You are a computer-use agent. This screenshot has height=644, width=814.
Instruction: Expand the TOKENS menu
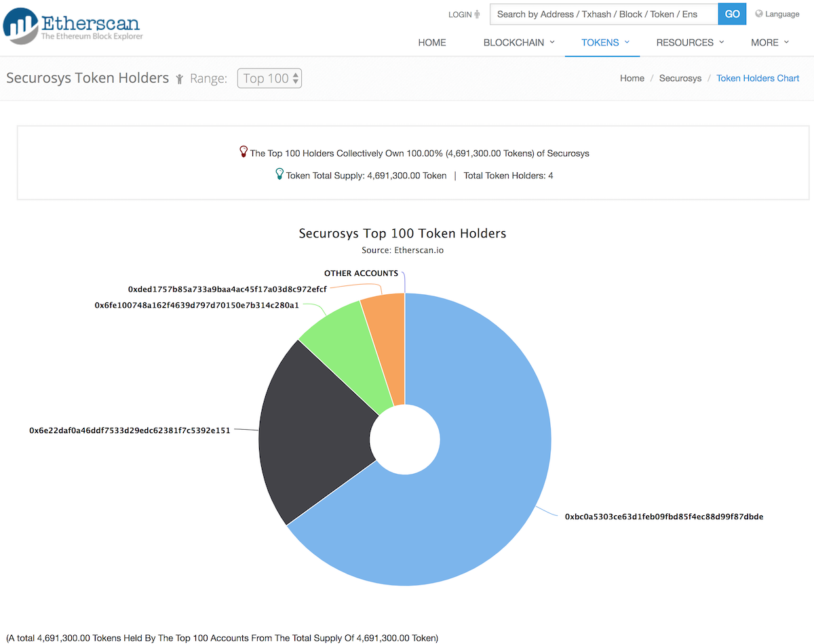tap(606, 42)
